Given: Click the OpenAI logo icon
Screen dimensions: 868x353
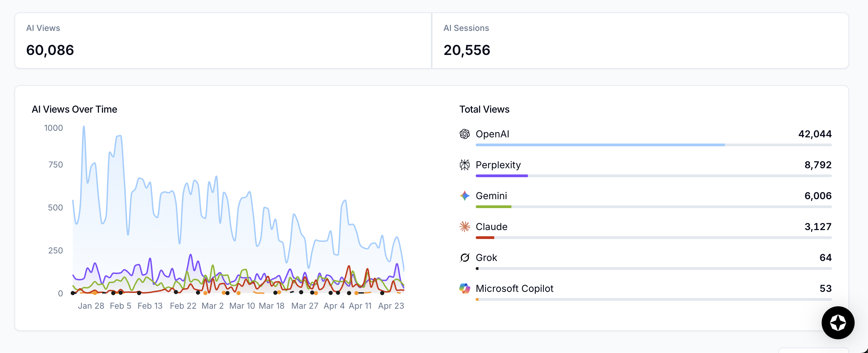Looking at the screenshot, I should click(x=464, y=134).
